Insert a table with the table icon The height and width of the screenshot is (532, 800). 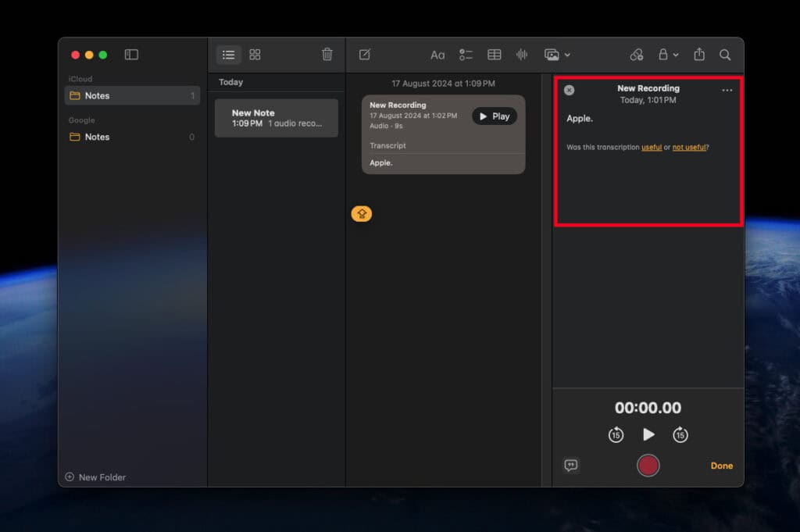[x=494, y=55]
